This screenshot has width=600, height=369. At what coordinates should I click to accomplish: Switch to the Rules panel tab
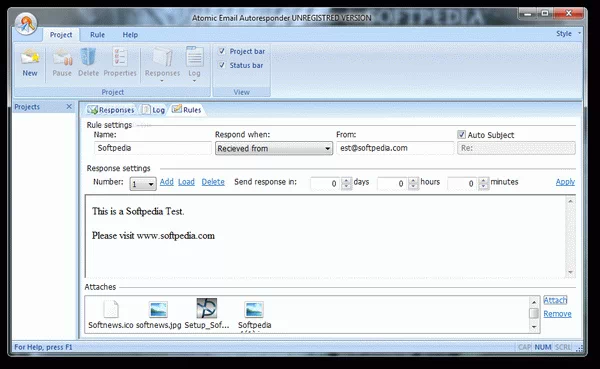(187, 110)
